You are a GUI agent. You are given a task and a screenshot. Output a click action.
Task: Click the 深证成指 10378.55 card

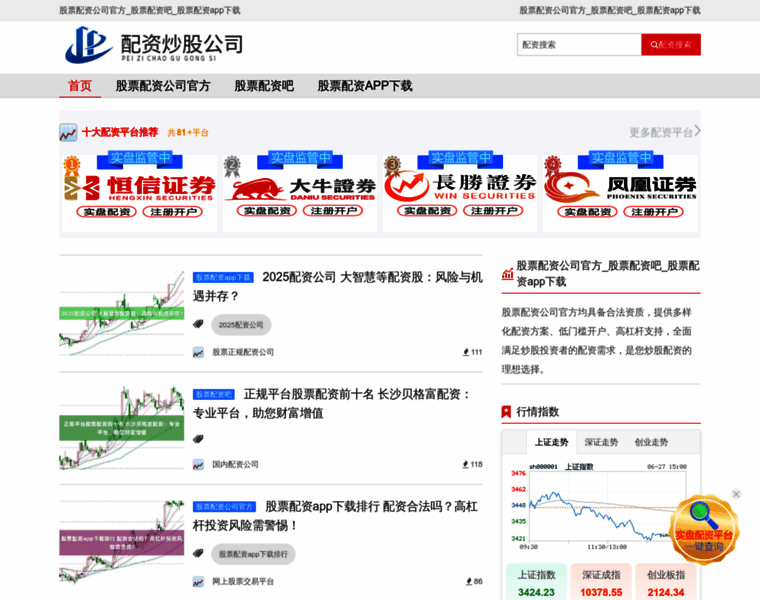click(x=602, y=582)
